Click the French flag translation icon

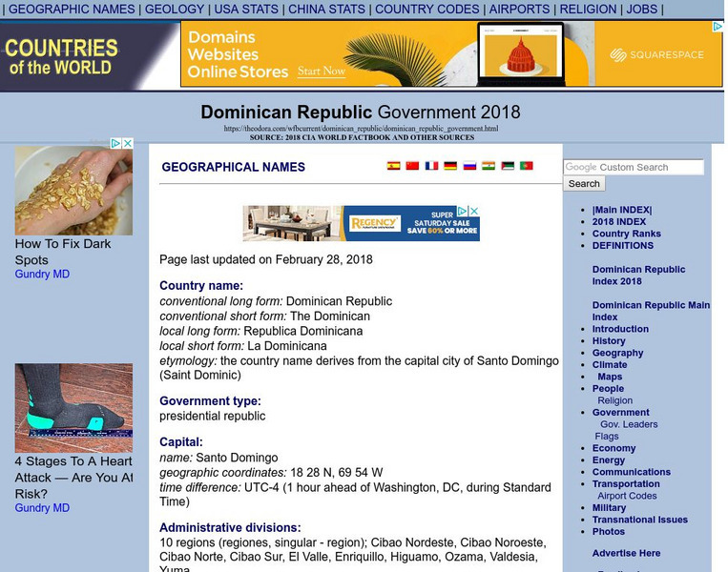(x=431, y=166)
